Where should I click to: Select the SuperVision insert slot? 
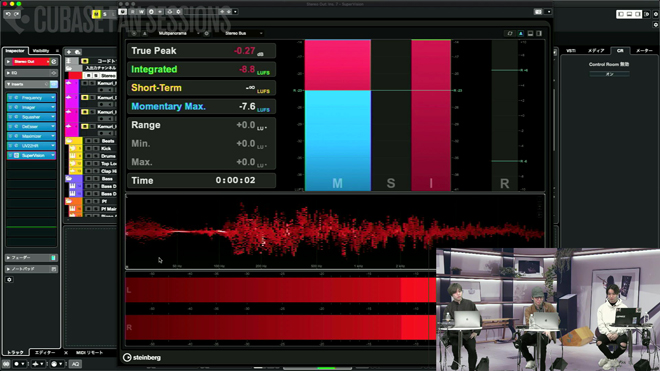coord(32,155)
